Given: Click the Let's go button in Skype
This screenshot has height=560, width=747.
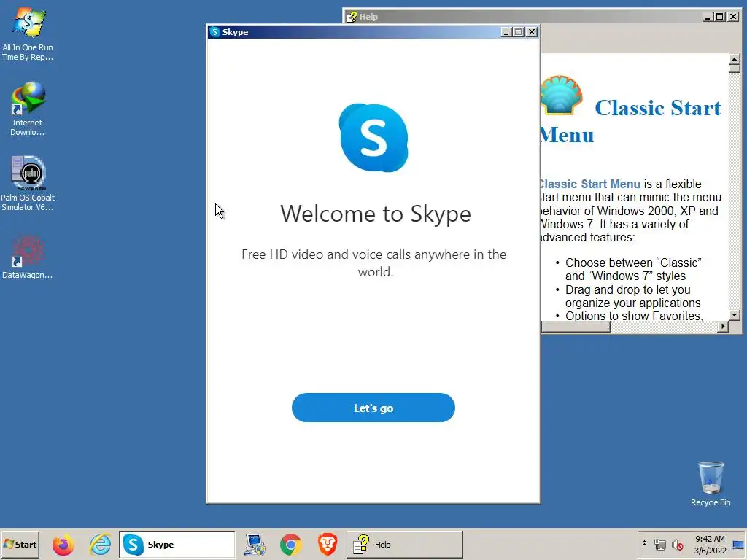Looking at the screenshot, I should pyautogui.click(x=373, y=408).
